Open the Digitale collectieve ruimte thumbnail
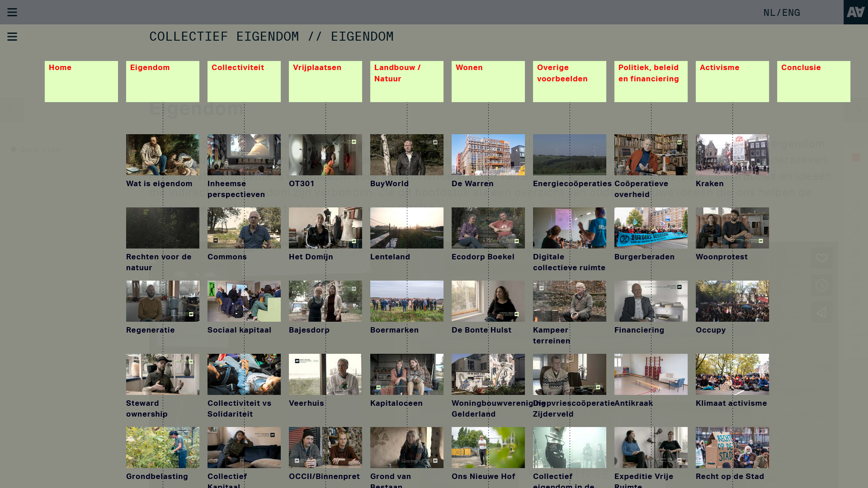Screen dimensions: 868x488 coord(570,228)
